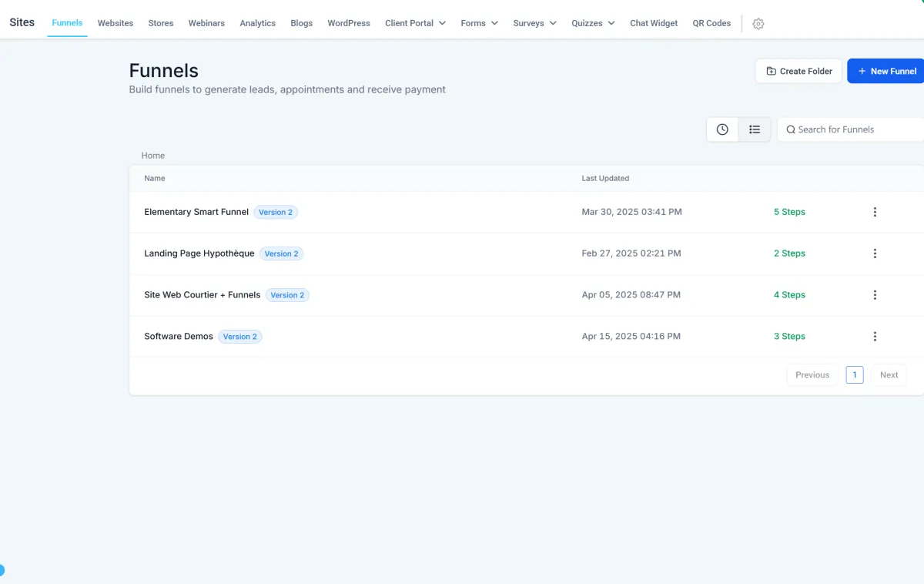Click the Home breadcrumb
Screen dimensions: 924x584
click(153, 156)
